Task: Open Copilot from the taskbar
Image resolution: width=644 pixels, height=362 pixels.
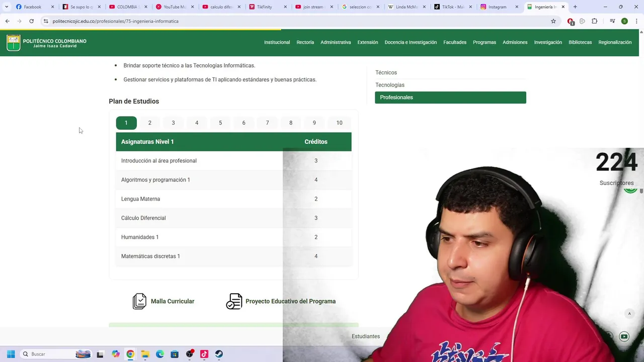Action: 116,354
